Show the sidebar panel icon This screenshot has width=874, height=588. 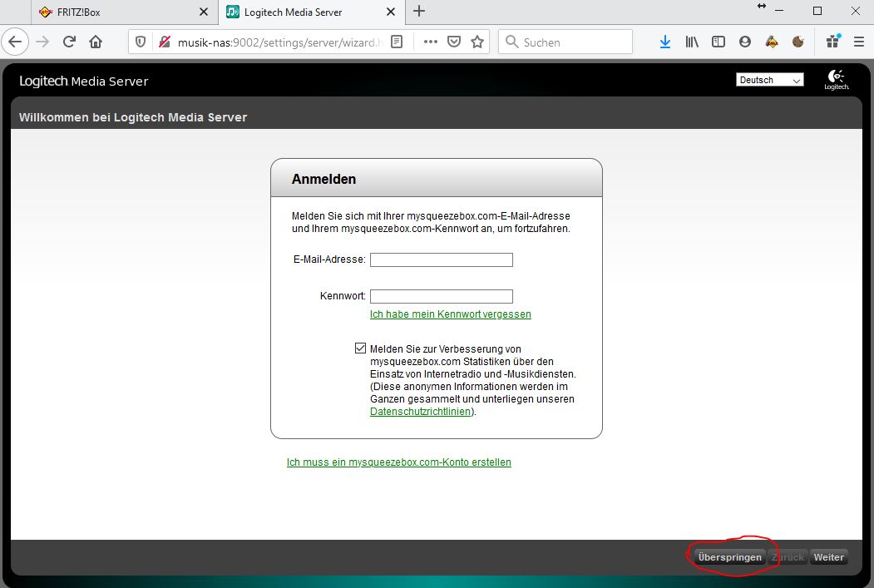718,42
